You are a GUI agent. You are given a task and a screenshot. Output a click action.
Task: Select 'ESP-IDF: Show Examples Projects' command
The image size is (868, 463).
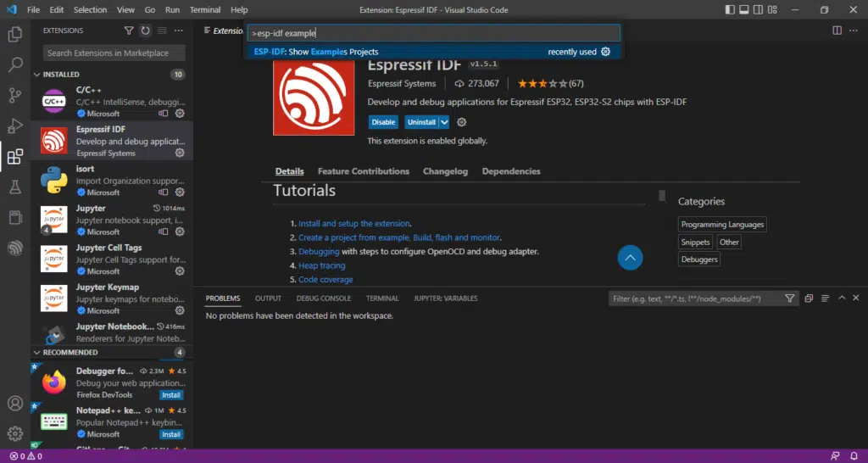(432, 52)
